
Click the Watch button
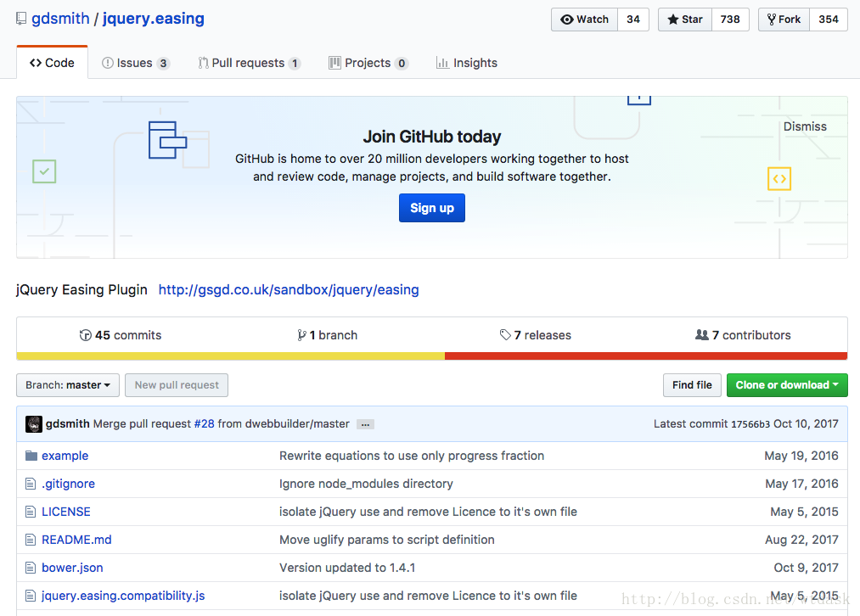click(x=585, y=20)
